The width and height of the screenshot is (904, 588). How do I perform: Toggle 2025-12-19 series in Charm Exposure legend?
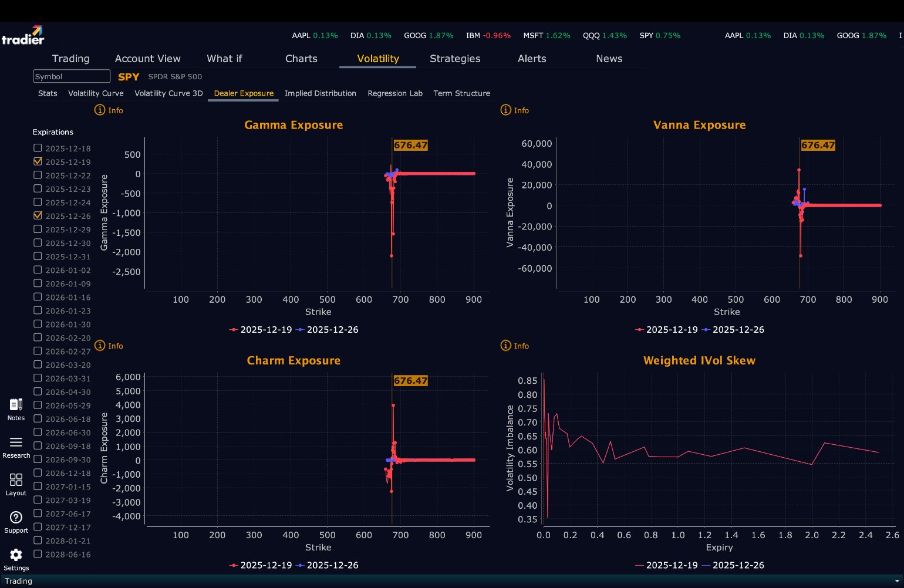pos(261,565)
